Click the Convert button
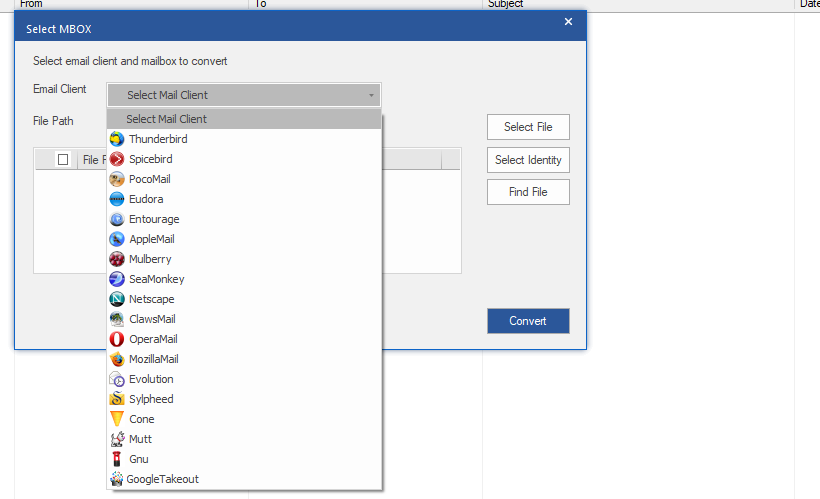This screenshot has height=499, width=820. click(x=528, y=321)
